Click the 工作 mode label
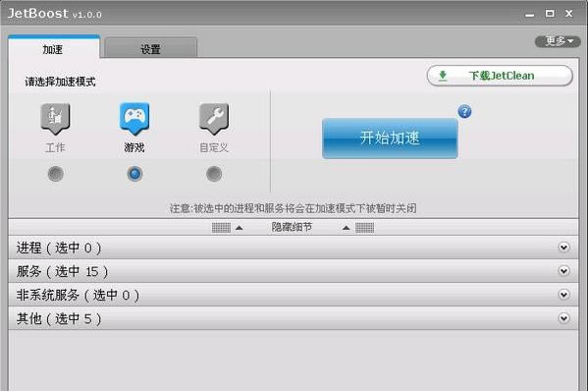 click(x=55, y=147)
